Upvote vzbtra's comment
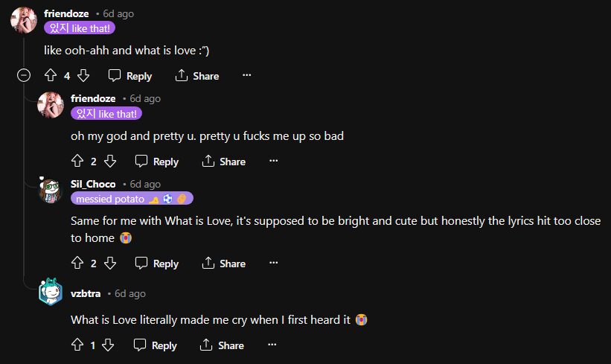 point(77,345)
